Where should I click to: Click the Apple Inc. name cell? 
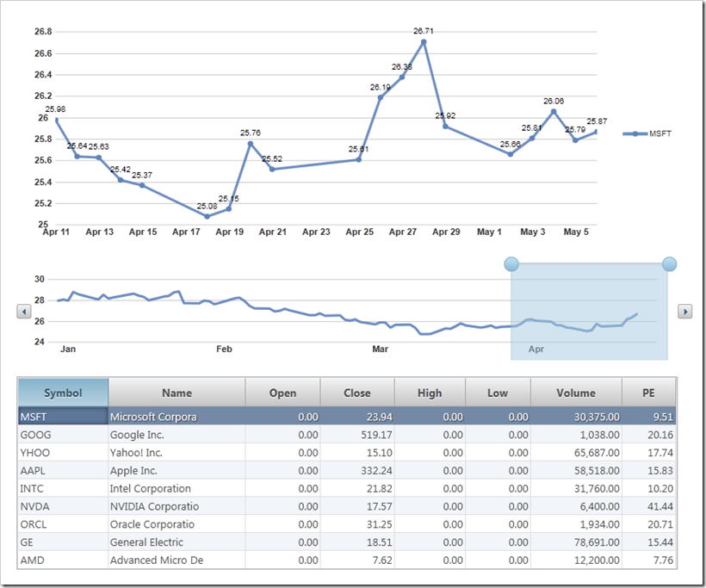[x=177, y=471]
